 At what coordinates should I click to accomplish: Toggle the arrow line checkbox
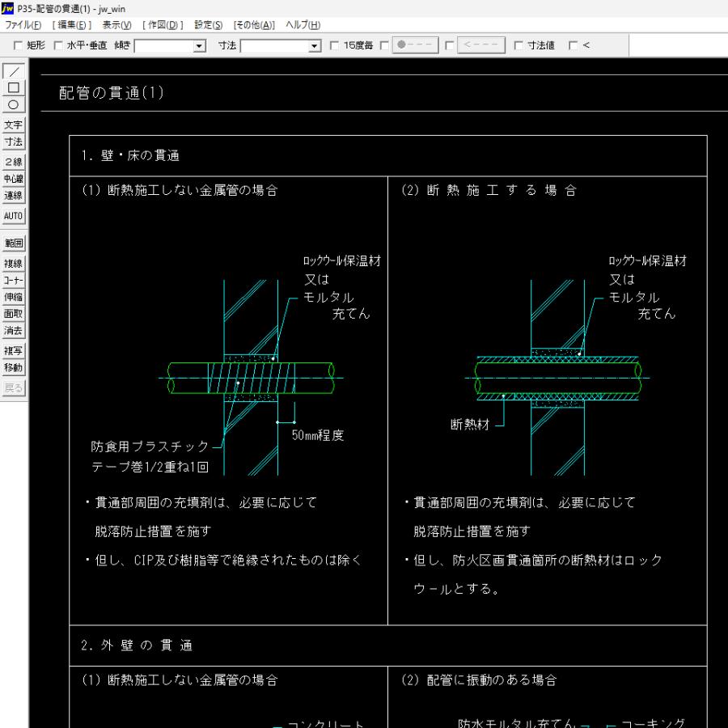click(450, 45)
